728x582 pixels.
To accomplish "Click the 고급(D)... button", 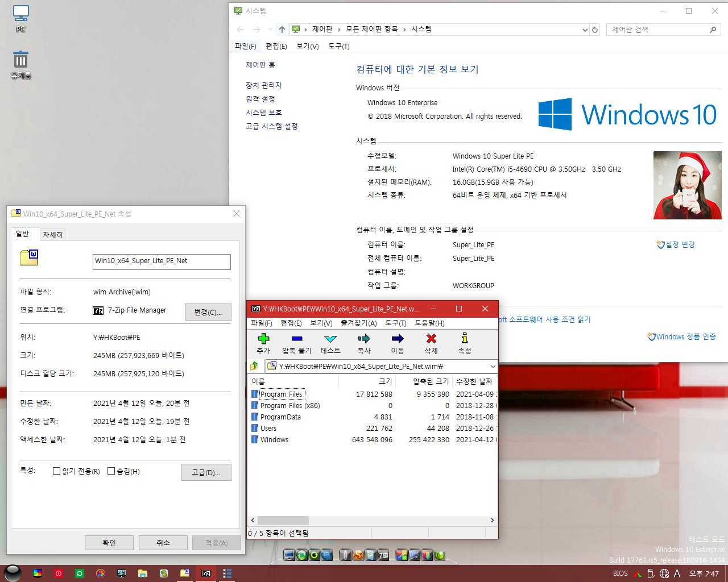I will [x=206, y=472].
